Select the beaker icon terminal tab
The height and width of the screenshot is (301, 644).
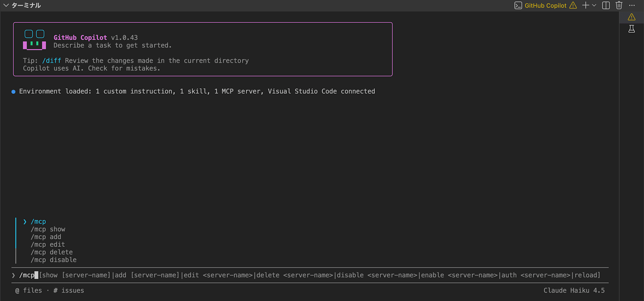coord(631,29)
